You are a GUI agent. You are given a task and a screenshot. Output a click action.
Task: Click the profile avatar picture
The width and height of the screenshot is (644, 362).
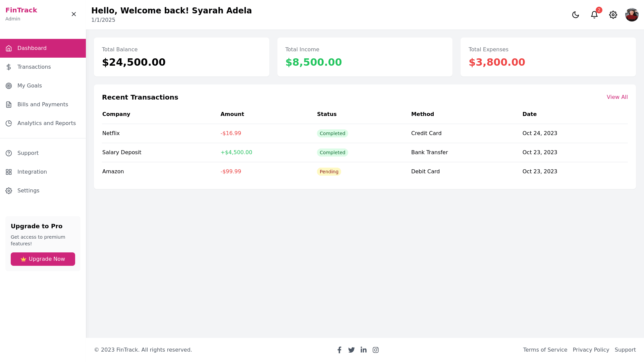(632, 15)
